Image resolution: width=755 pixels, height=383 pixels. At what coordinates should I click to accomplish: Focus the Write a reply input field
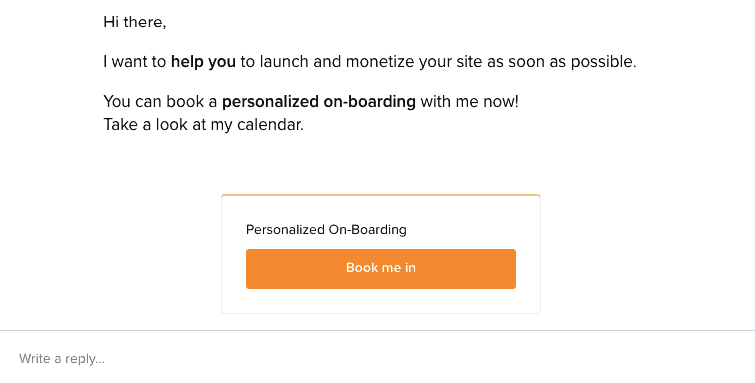tap(378, 358)
